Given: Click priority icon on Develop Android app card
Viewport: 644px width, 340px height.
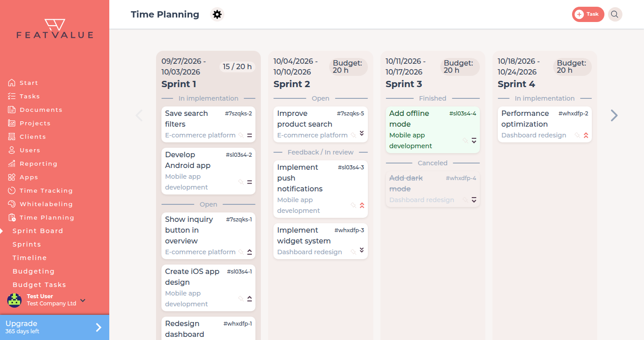Looking at the screenshot, I should (250, 182).
